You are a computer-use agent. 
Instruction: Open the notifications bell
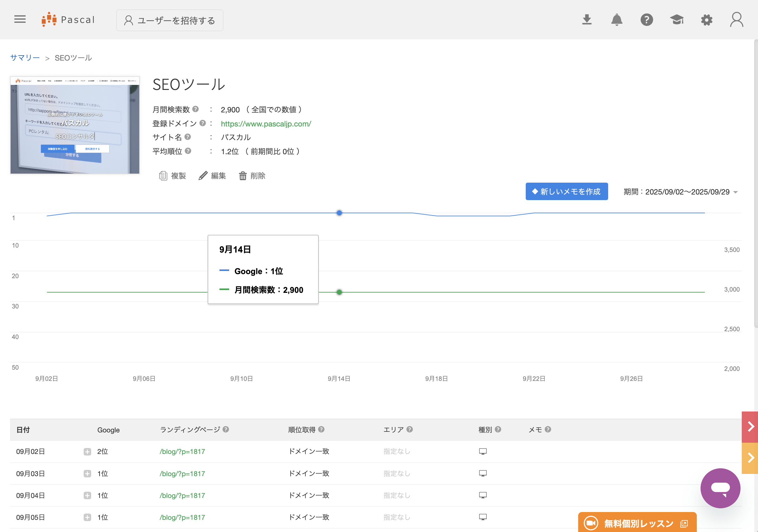point(616,19)
